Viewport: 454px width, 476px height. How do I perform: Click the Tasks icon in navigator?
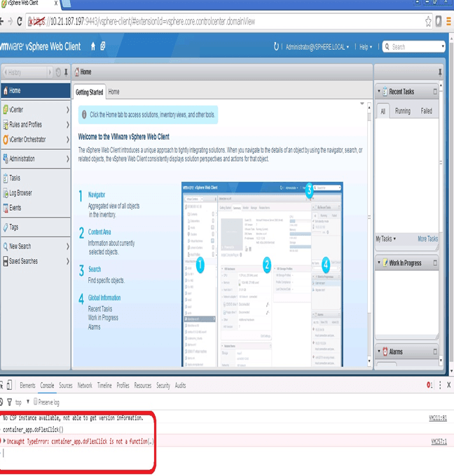pyautogui.click(x=6, y=178)
